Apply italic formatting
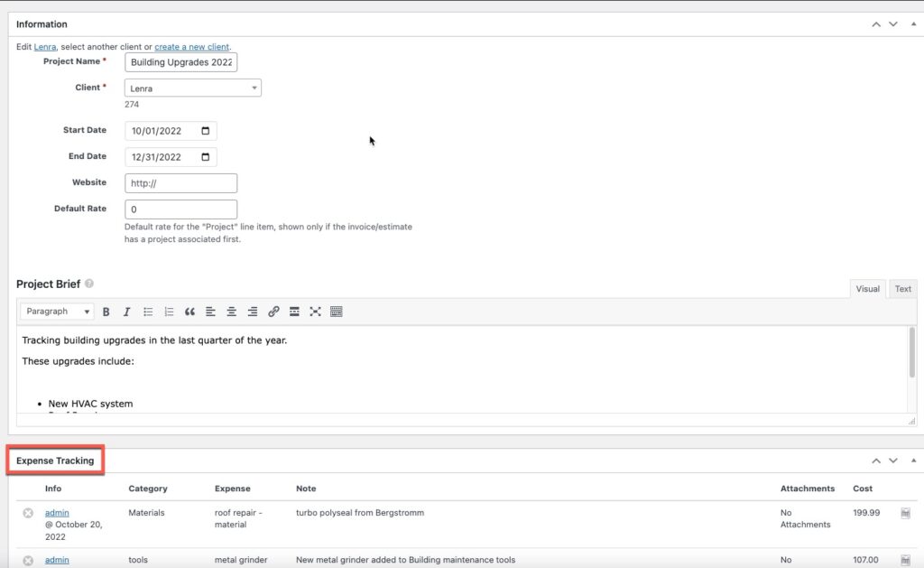The height and width of the screenshot is (568, 924). click(126, 312)
